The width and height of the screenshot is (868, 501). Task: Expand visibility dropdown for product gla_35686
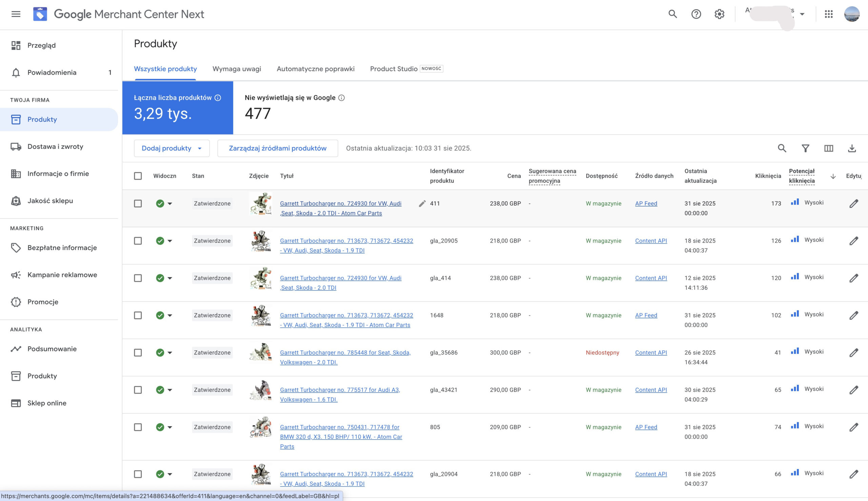[170, 352]
